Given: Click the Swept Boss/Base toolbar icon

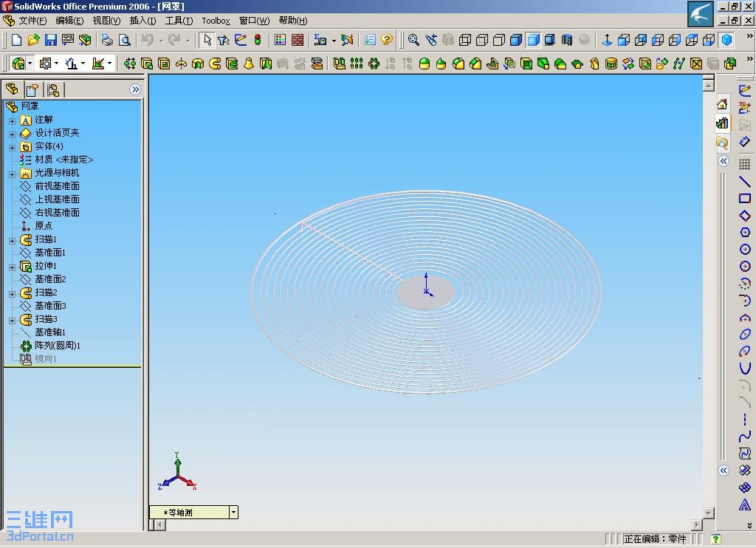Looking at the screenshot, I should click(x=215, y=64).
